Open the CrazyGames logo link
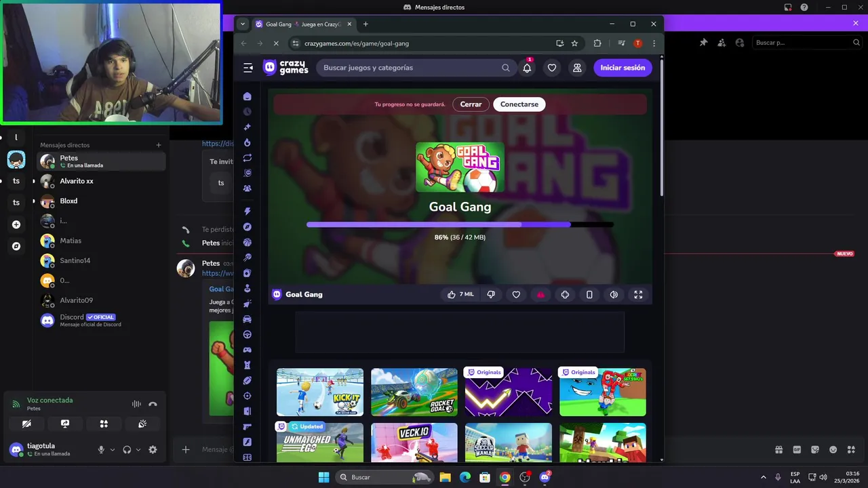This screenshot has height=488, width=868. pyautogui.click(x=285, y=68)
